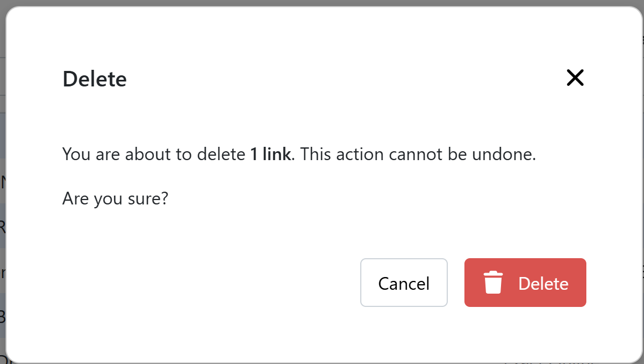Click the cross icon opposite the Delete title

click(x=575, y=78)
